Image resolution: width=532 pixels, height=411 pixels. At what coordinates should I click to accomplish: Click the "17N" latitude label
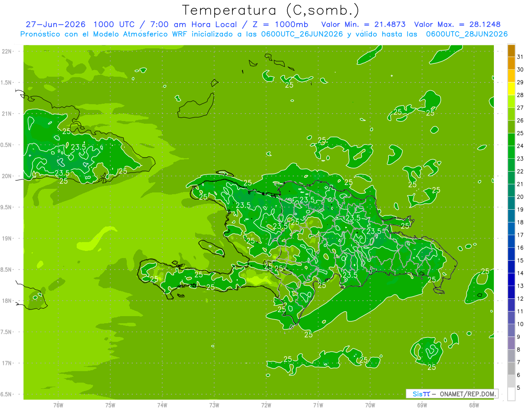8,363
